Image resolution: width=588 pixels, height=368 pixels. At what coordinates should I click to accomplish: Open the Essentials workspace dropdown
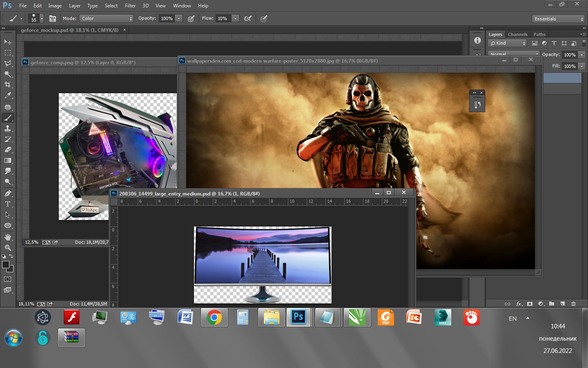click(x=559, y=19)
